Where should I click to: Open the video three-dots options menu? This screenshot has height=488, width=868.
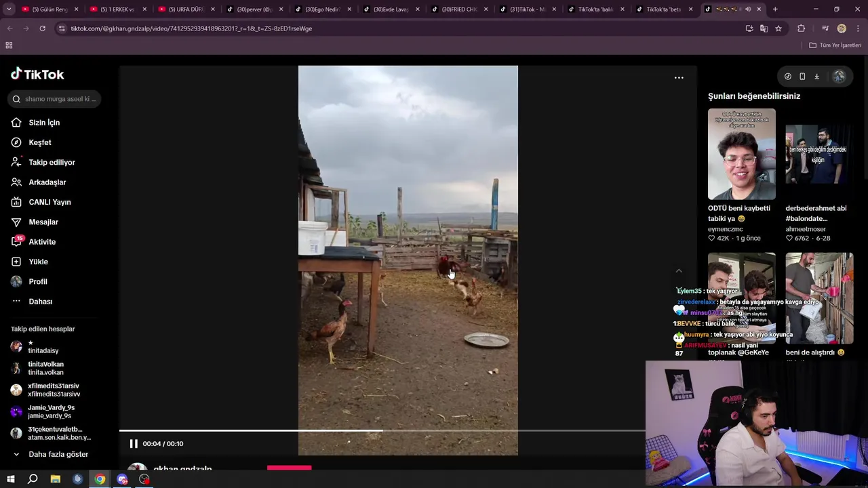pos(679,78)
